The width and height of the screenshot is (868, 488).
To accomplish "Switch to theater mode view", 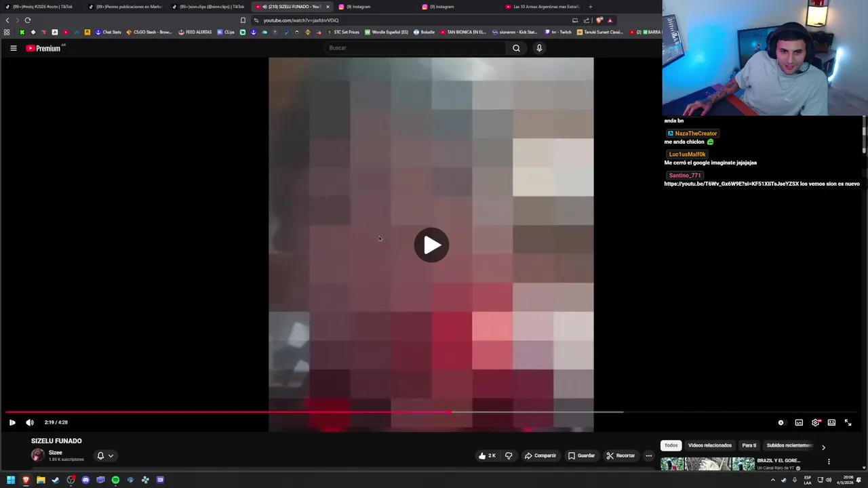I will [x=831, y=422].
